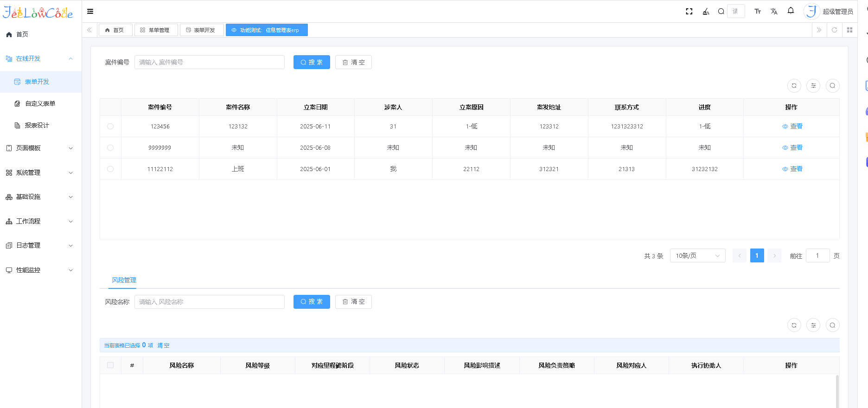Viewport: 868px width, 408px height.
Task: Click the 上班 case name cell
Action: (238, 169)
